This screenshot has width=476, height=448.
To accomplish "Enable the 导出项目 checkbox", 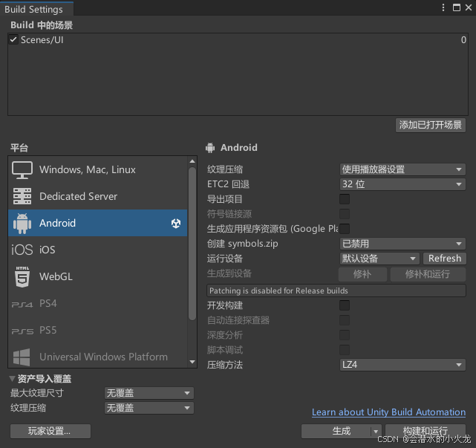I will pyautogui.click(x=345, y=199).
